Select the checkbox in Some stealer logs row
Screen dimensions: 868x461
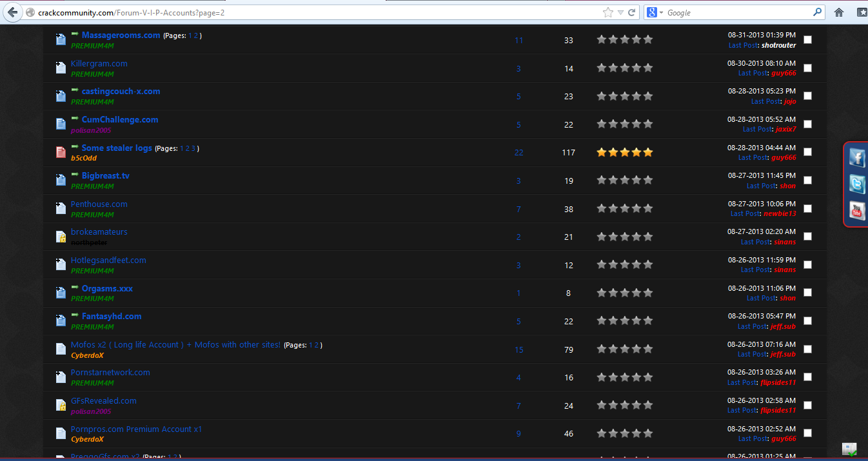pos(807,152)
